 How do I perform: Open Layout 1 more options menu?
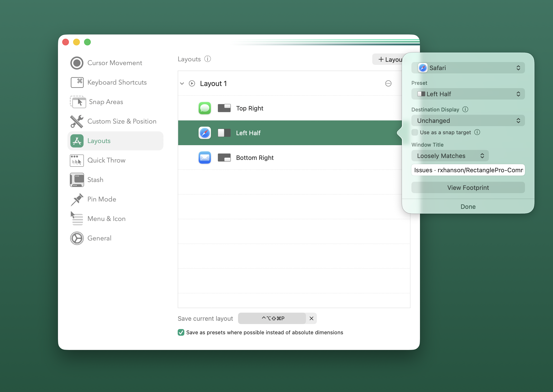[388, 84]
